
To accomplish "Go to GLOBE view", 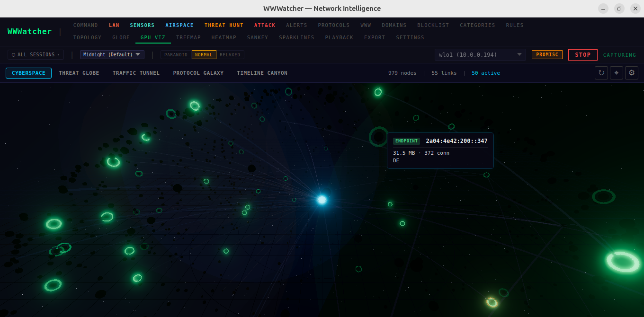I will pos(121,37).
